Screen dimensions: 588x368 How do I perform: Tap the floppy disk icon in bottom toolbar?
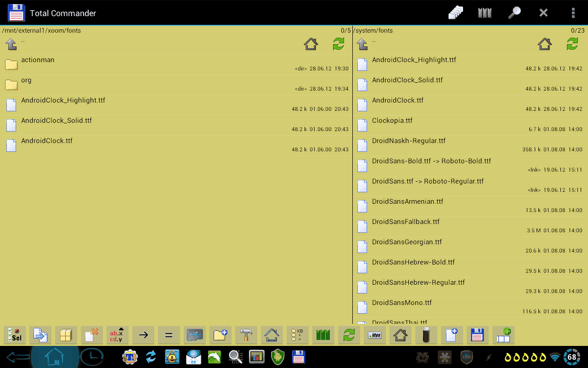click(478, 335)
